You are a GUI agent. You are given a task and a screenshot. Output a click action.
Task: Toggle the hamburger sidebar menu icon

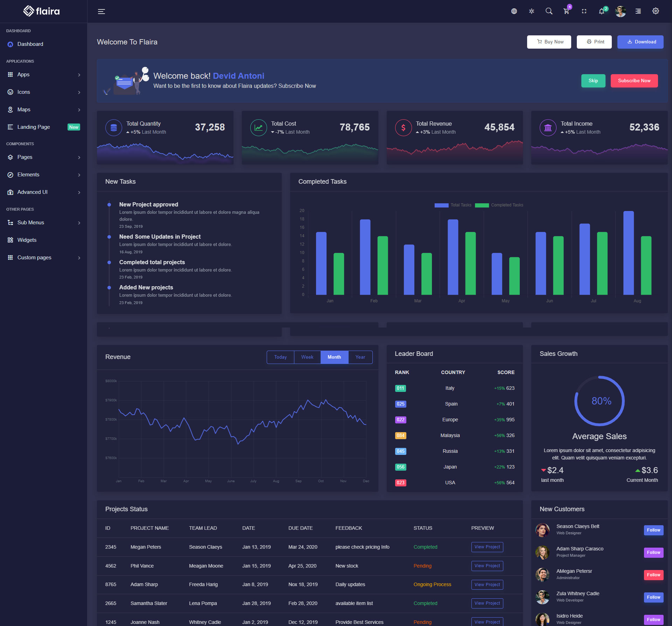coord(101,12)
